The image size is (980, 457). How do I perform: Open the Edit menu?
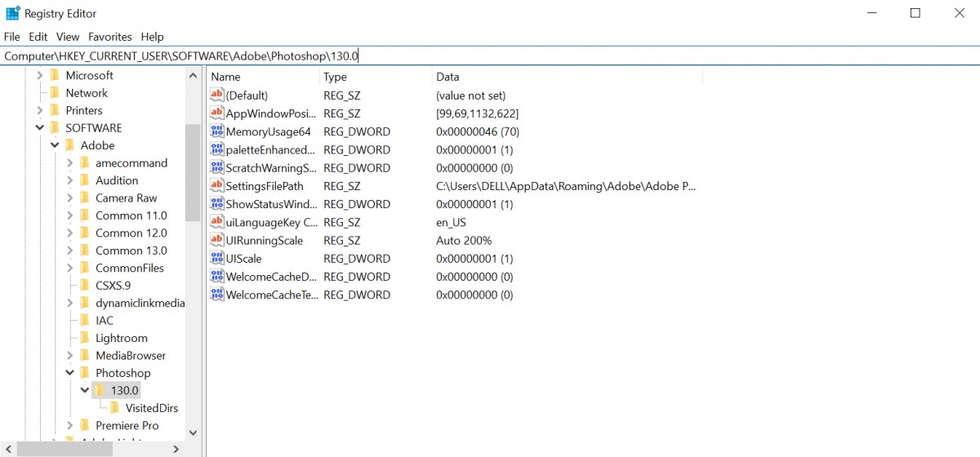[x=38, y=37]
